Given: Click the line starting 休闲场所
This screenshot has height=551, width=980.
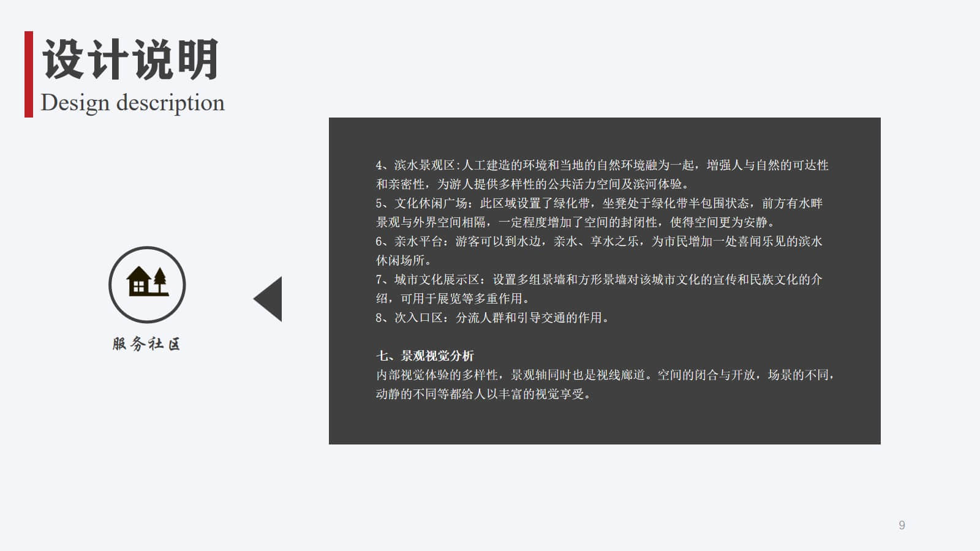Looking at the screenshot, I should [405, 261].
